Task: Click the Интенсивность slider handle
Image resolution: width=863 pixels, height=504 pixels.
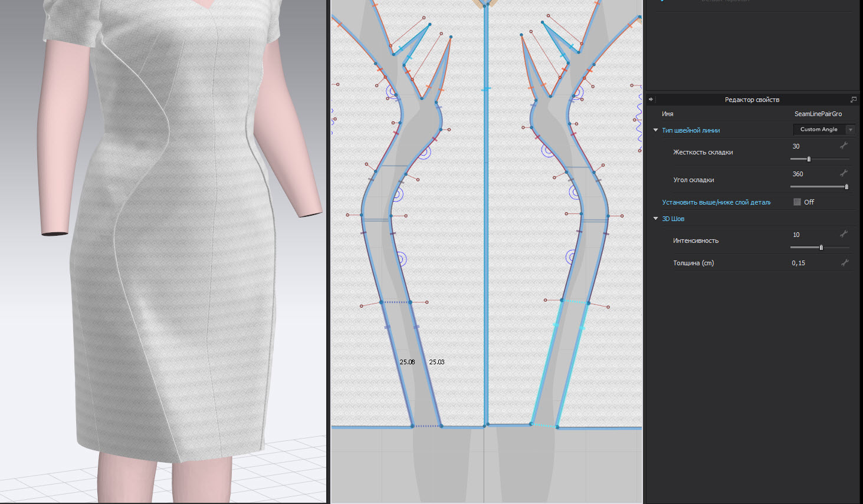Action: [x=821, y=248]
